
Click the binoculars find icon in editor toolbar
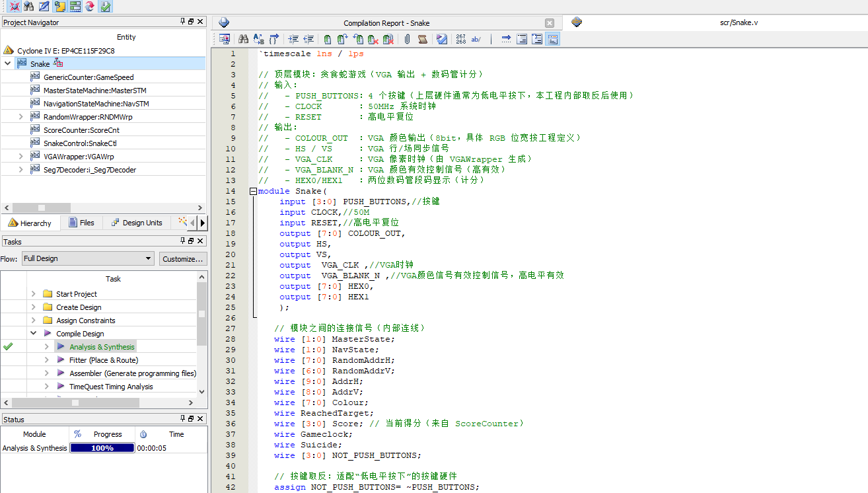[243, 39]
